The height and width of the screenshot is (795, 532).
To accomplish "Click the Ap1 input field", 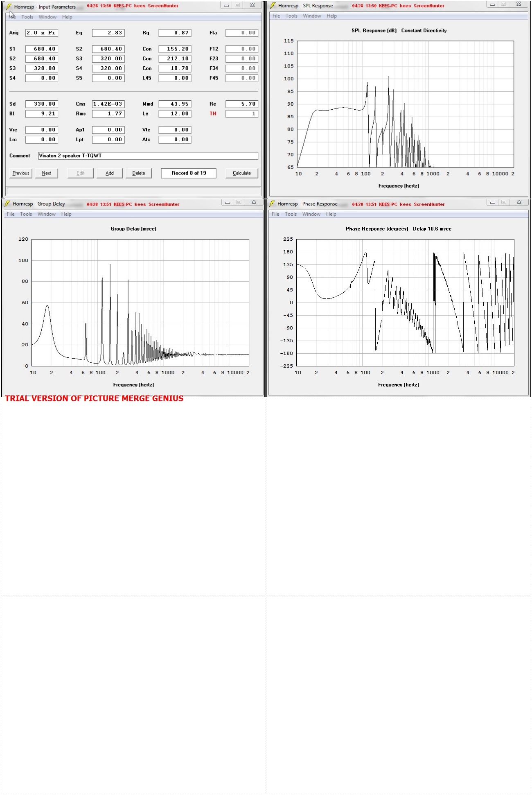I will pyautogui.click(x=108, y=130).
